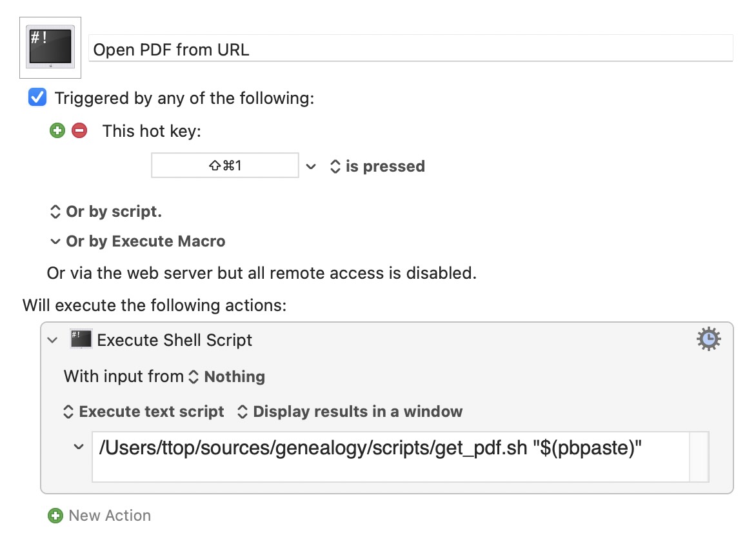Collapse the script text field chevron

[79, 447]
